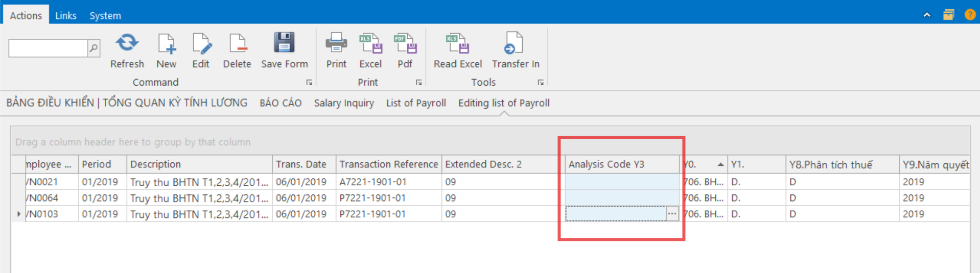Collapse the ribbon with the up chevron

click(927, 15)
